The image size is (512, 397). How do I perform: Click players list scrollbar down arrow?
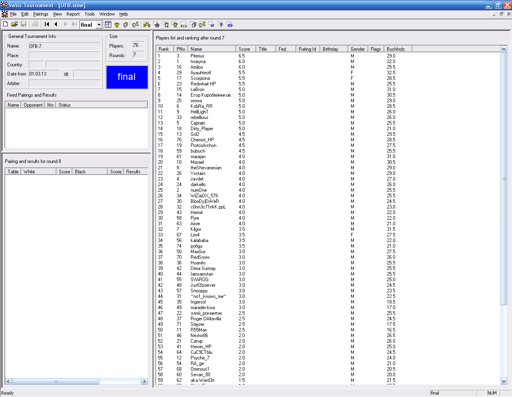tap(504, 381)
